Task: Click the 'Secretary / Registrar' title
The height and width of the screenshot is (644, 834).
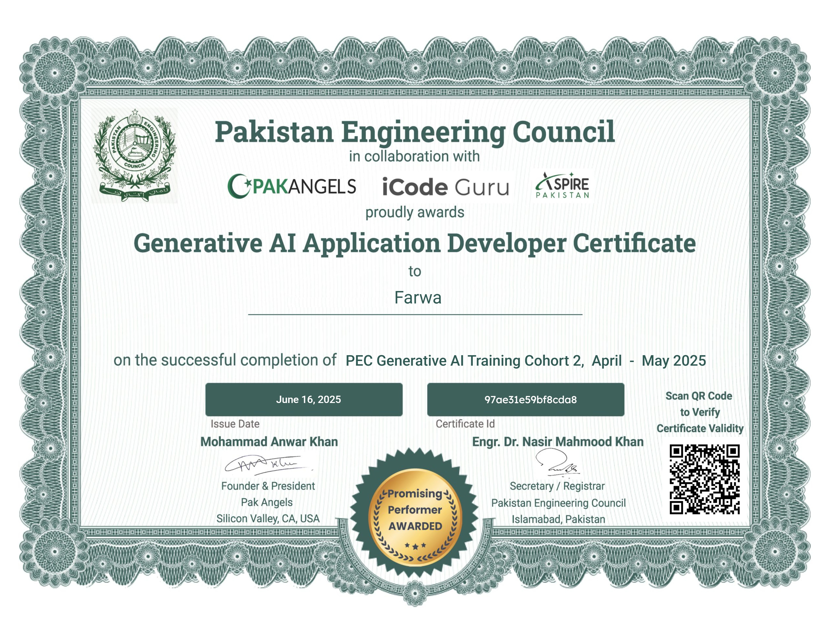Action: 557,486
